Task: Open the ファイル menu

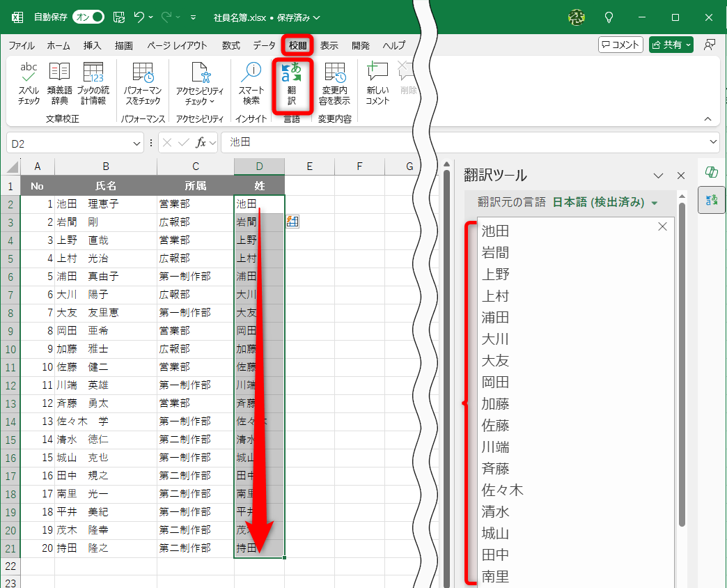Action: click(x=22, y=45)
